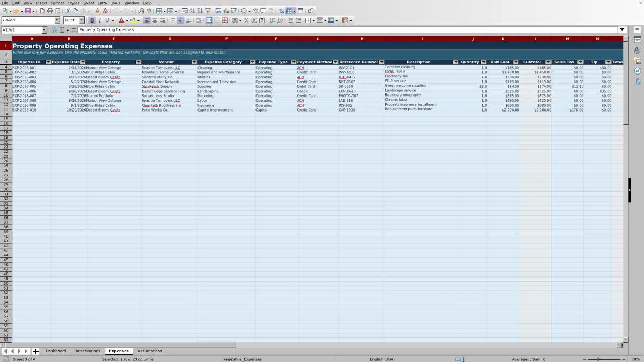Screen dimensions: 644x362
Task: Click the Print icon in the toolbar
Action: click(50, 11)
